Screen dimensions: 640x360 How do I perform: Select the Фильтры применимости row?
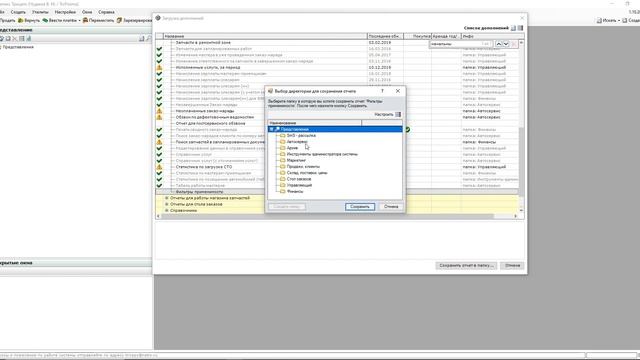pyautogui.click(x=337, y=191)
